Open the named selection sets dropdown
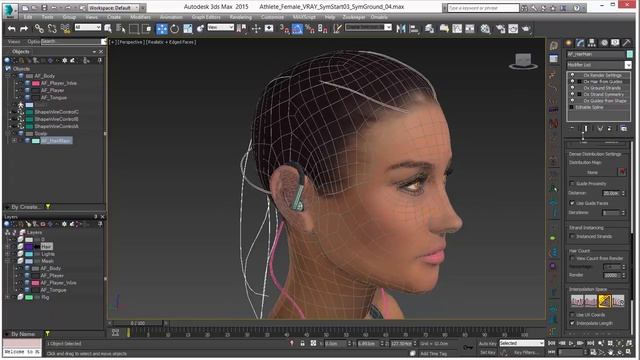Screen dimensions: 640x360 point(369,27)
